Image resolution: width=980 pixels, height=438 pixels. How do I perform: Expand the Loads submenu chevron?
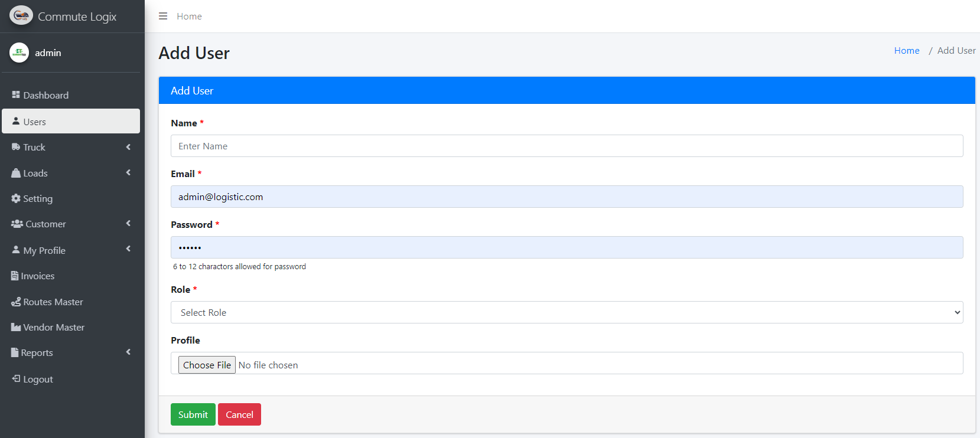(x=128, y=173)
